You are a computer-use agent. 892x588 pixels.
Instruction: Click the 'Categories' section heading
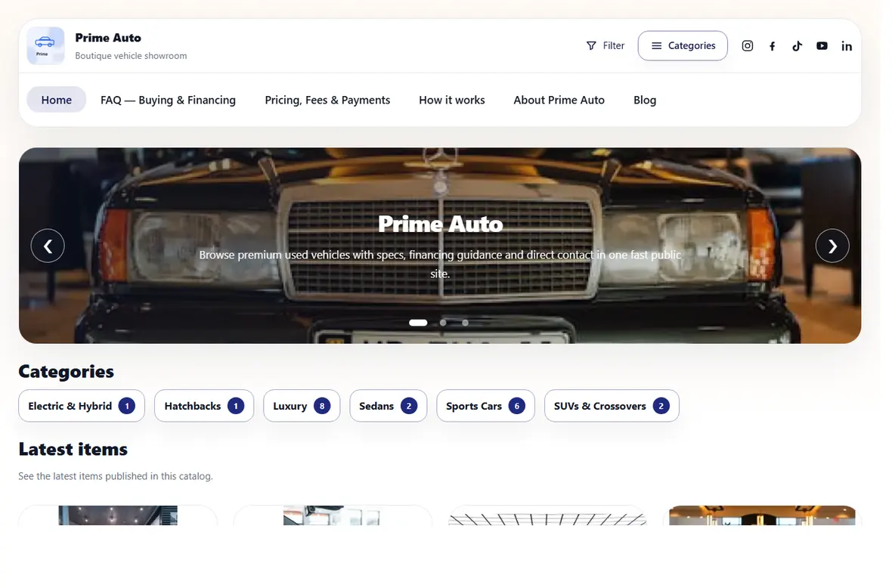(66, 371)
